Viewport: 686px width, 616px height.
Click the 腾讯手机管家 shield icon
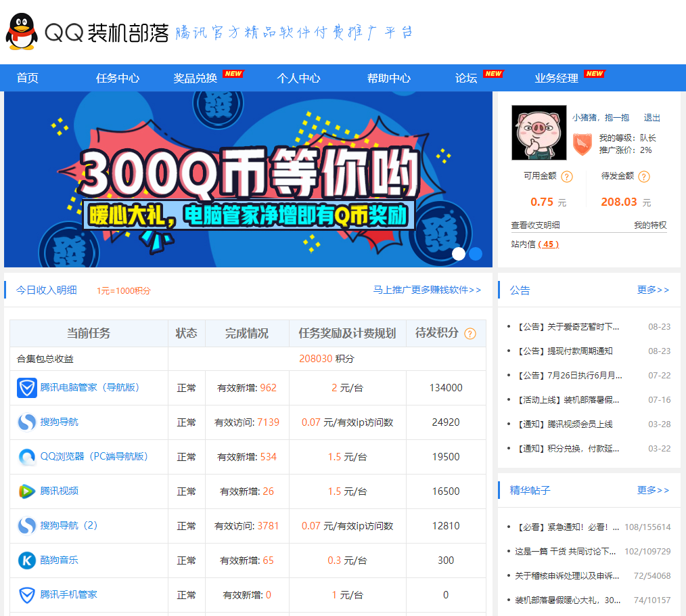coord(26,595)
